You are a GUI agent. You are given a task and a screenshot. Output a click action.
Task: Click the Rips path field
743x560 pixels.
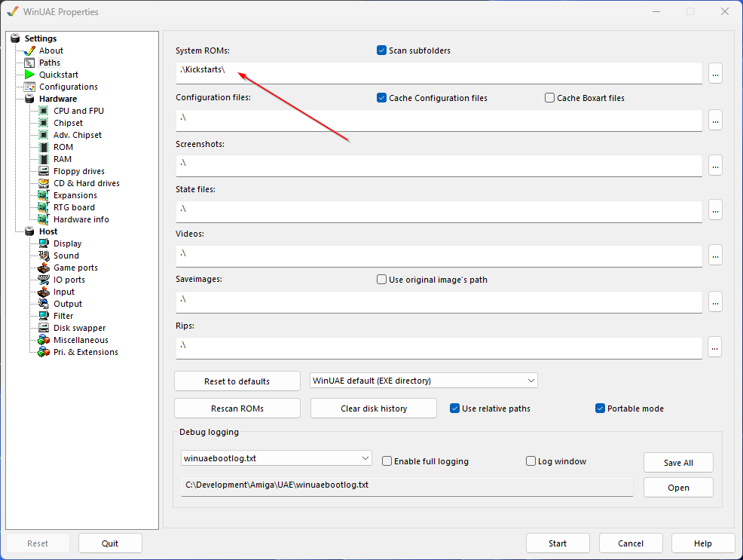pyautogui.click(x=439, y=347)
